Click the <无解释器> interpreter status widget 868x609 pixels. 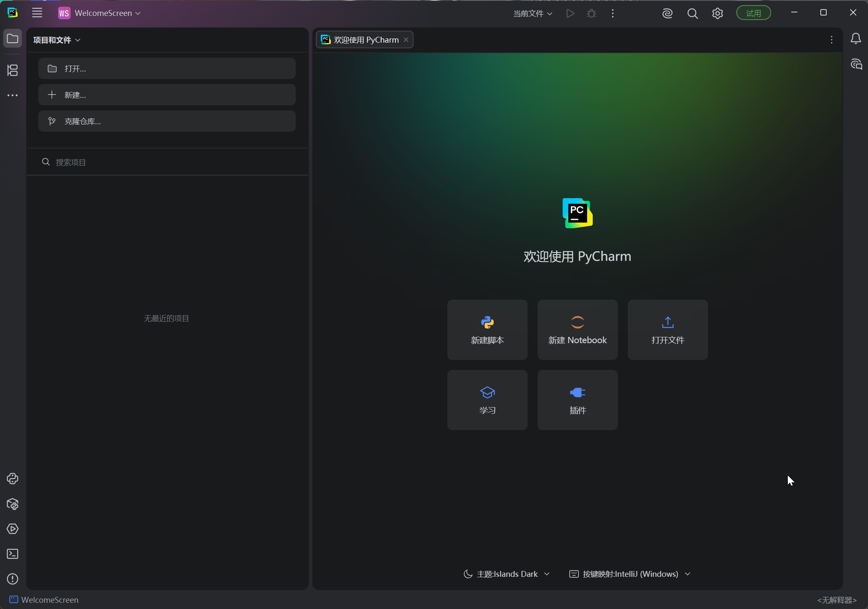click(x=837, y=600)
